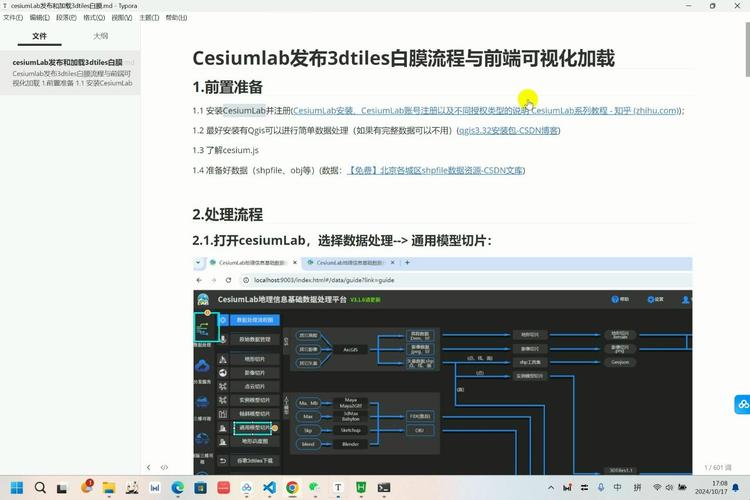
Task: Switch to Google Chrome in the taskbar
Action: pos(292,488)
